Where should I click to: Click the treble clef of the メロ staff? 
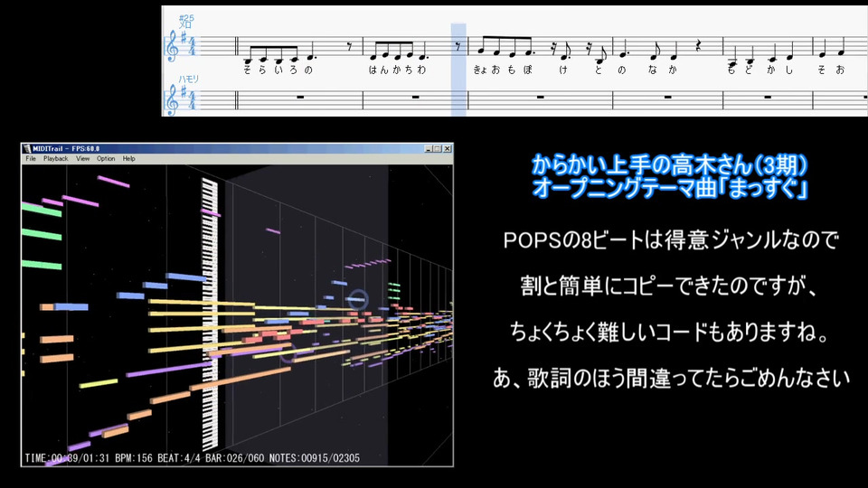(x=172, y=46)
